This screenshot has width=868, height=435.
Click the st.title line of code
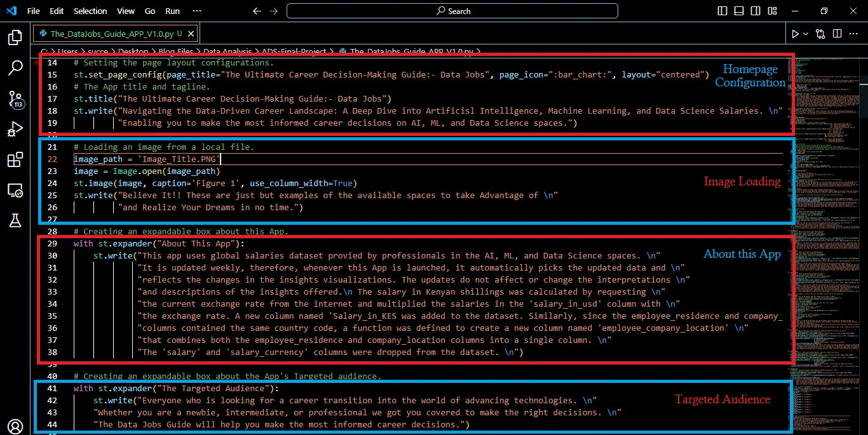pos(233,99)
